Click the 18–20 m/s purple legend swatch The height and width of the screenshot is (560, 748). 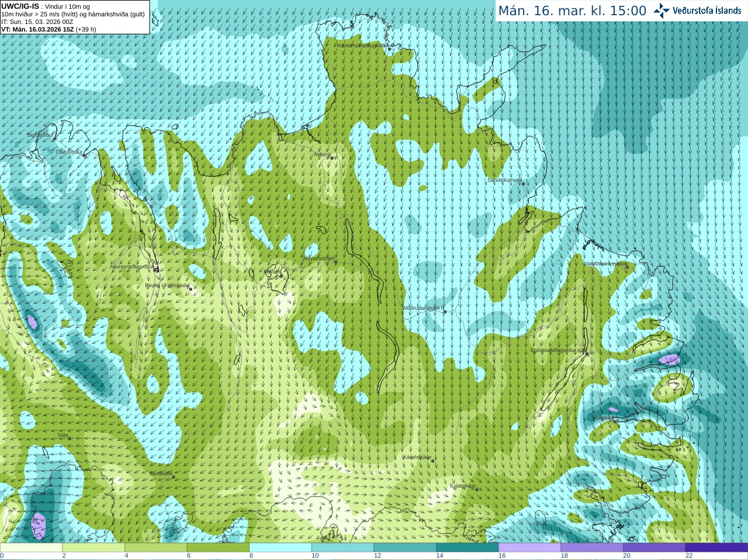pos(592,548)
